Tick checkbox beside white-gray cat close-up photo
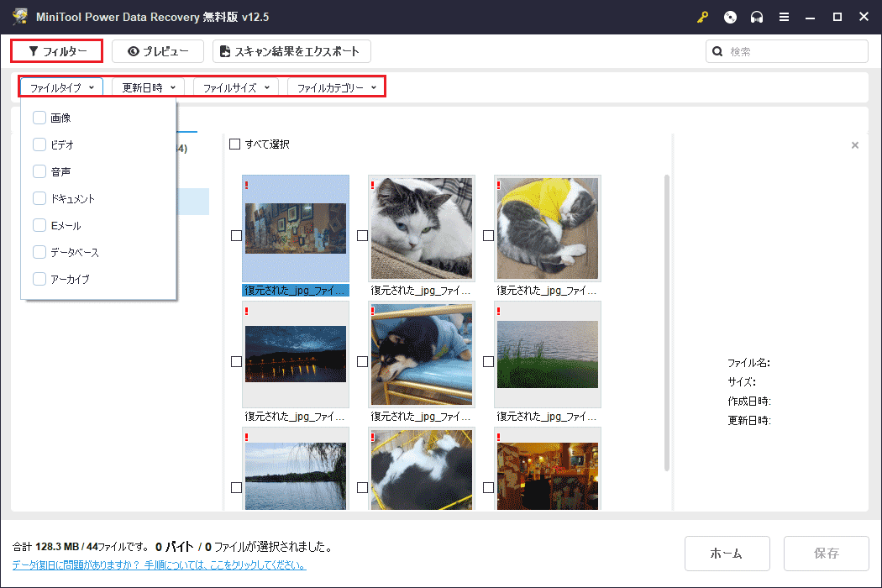Viewport: 882px width, 588px height. [362, 236]
